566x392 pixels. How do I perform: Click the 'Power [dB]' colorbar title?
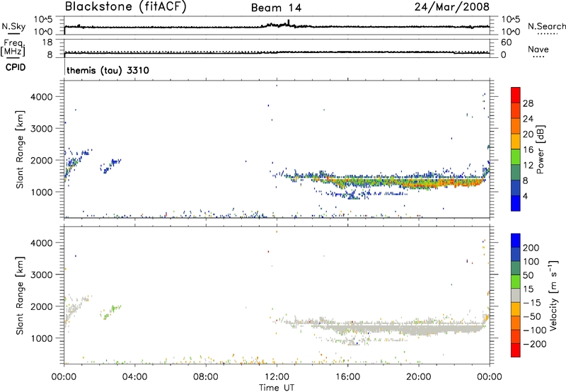(x=540, y=149)
